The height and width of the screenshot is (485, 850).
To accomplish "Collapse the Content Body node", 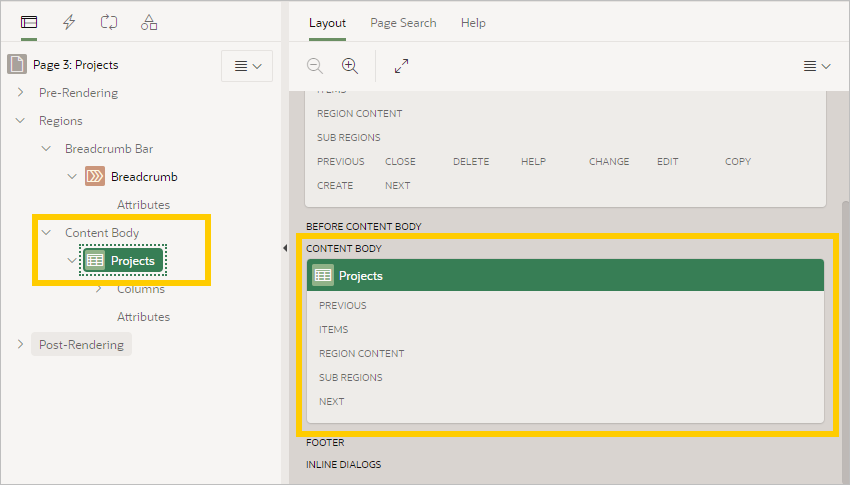I will [x=47, y=232].
